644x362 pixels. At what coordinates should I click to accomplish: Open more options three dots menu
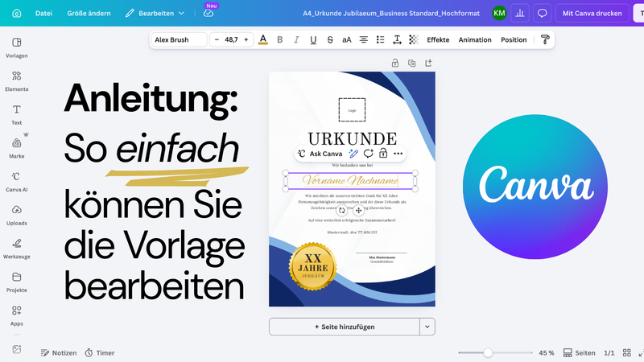coord(398,154)
